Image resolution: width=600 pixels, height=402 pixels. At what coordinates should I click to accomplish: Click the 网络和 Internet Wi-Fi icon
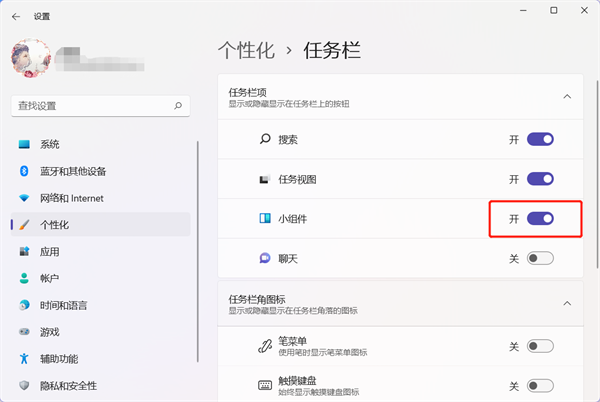[24, 198]
